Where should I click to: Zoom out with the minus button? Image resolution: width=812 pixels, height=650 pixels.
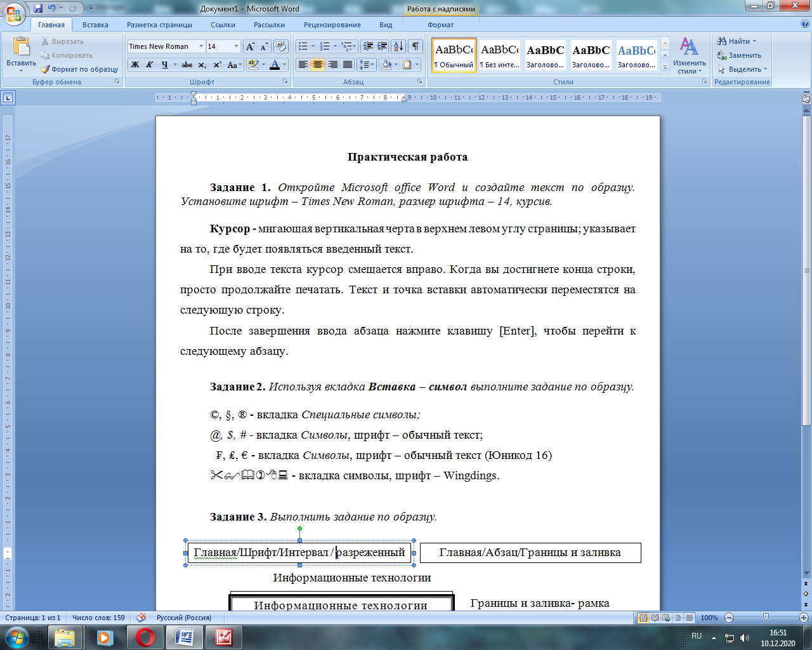729,618
